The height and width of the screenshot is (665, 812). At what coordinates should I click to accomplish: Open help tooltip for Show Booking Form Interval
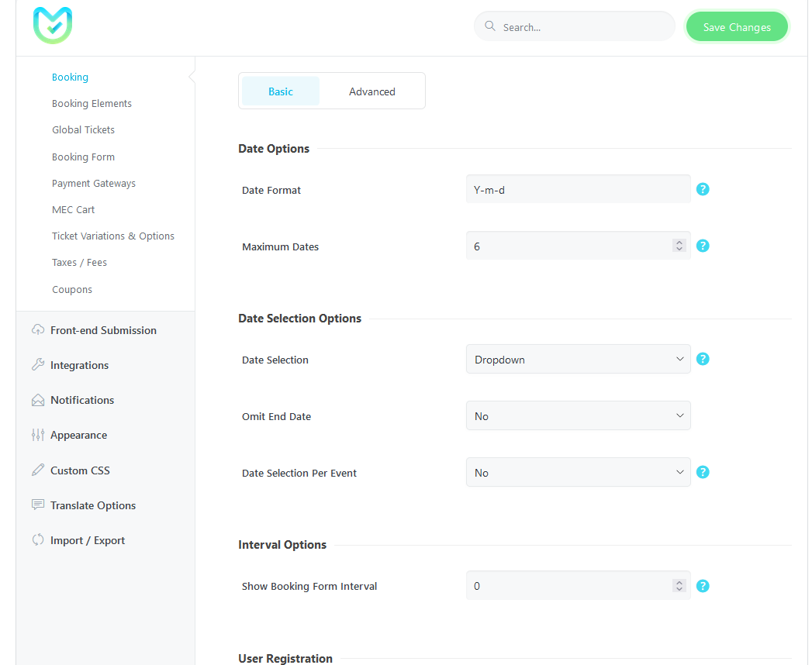(702, 586)
